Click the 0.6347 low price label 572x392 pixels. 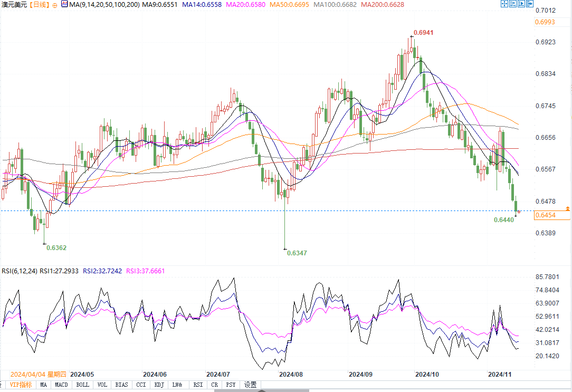point(297,253)
